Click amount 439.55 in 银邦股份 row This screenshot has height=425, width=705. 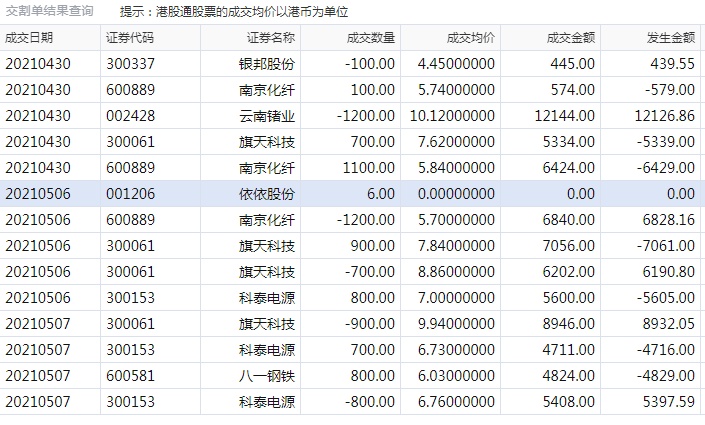tap(673, 64)
